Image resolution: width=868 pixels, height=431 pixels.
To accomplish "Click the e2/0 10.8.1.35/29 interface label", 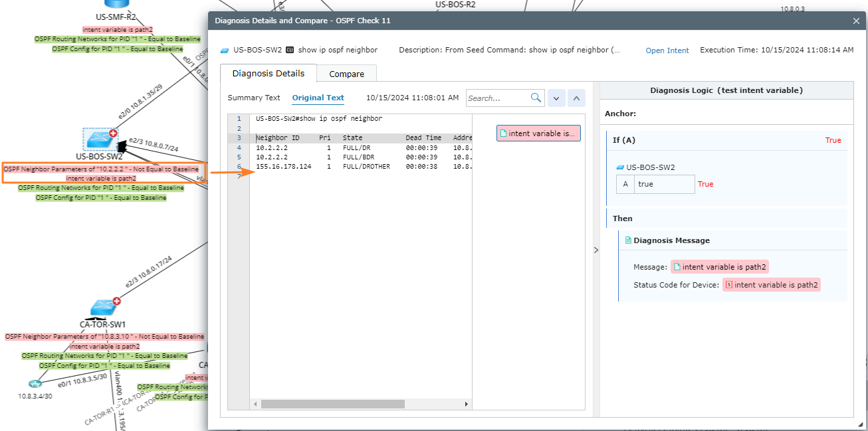I will [141, 101].
